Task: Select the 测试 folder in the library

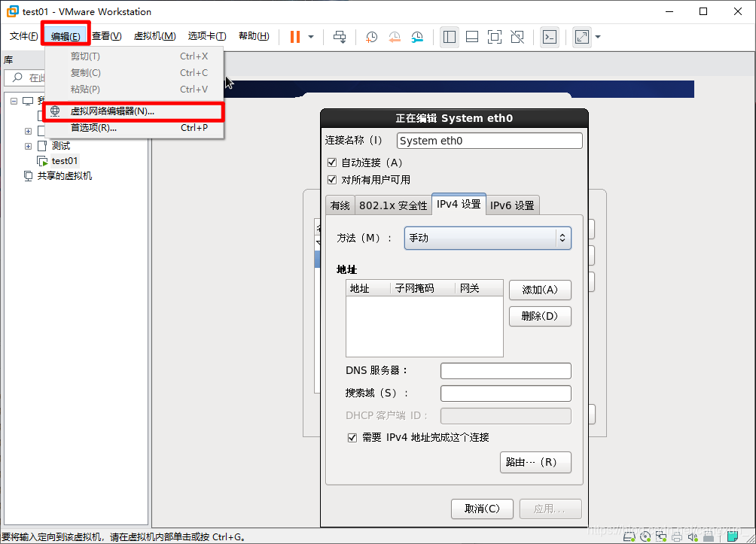Action: point(61,146)
